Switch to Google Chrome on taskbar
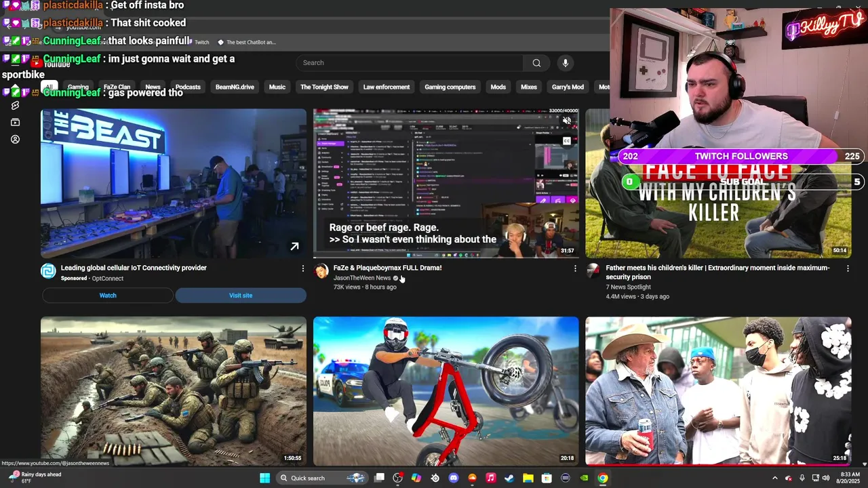This screenshot has height=488, width=868. 602,478
